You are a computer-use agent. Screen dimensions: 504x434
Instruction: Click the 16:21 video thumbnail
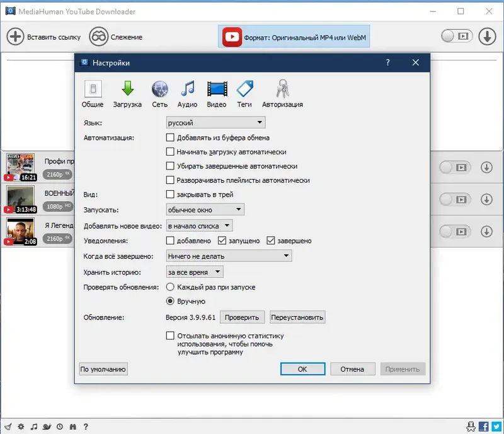pos(21,167)
